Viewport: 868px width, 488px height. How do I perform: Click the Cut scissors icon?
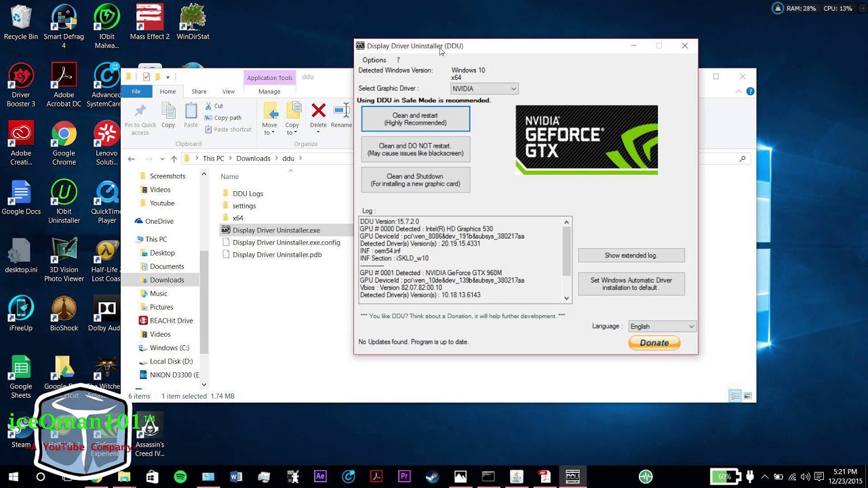pyautogui.click(x=213, y=106)
